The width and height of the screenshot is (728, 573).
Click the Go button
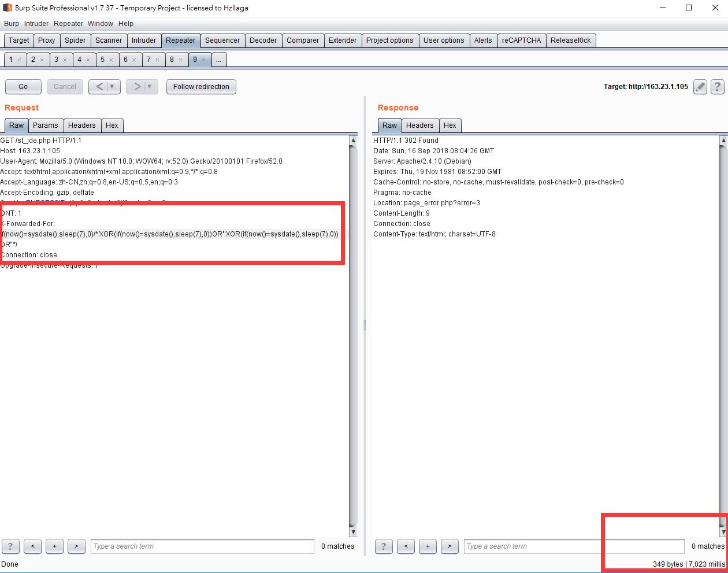click(23, 87)
